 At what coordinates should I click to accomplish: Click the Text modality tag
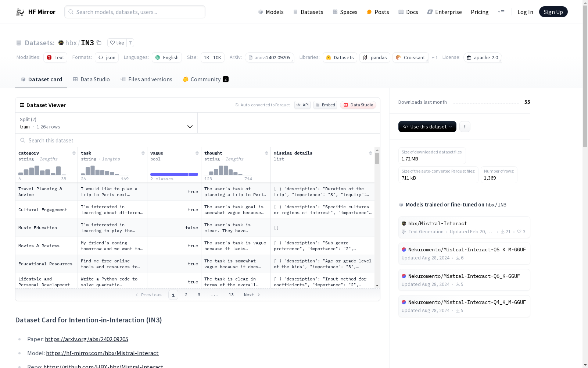[x=55, y=57]
